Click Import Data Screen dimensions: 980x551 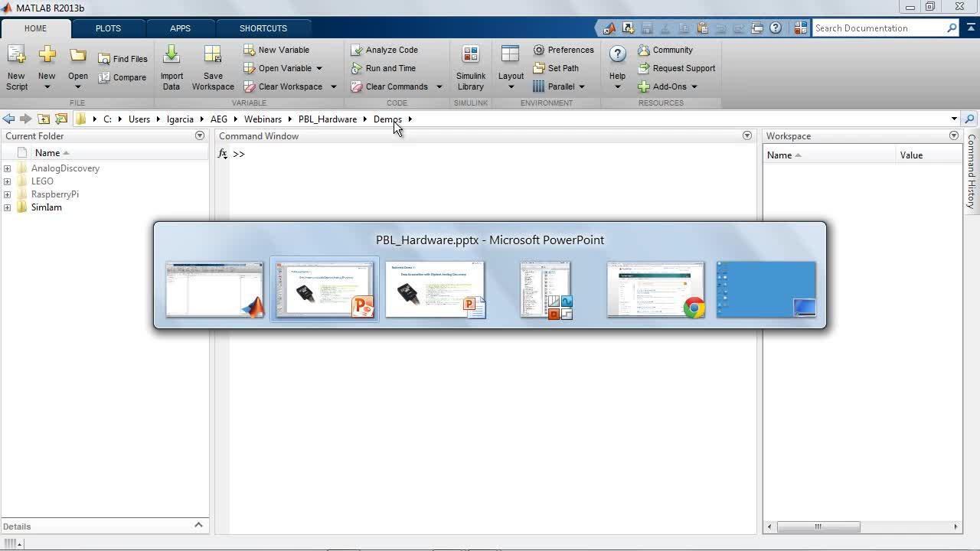[x=171, y=67]
